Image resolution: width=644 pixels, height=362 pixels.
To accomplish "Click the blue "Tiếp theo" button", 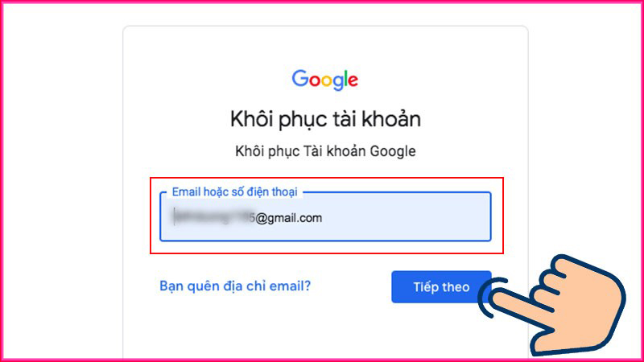I will (441, 287).
